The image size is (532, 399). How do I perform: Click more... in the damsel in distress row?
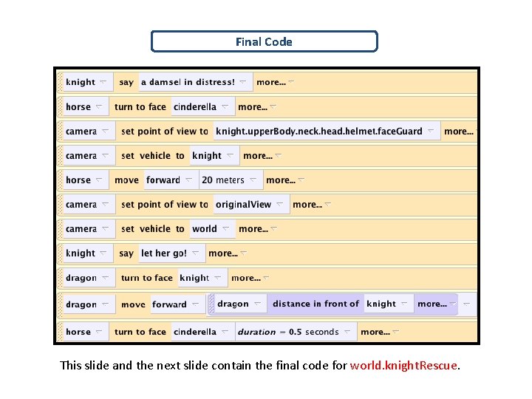pyautogui.click(x=275, y=82)
